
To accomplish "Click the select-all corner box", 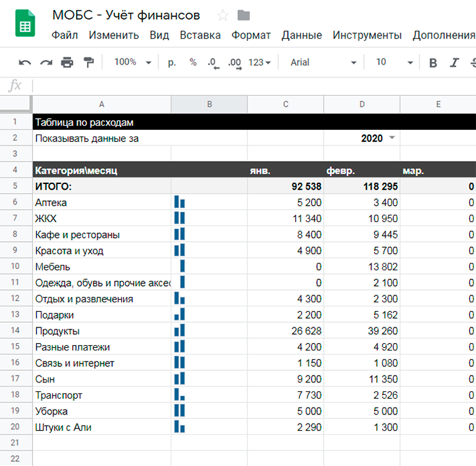I will point(16,105).
